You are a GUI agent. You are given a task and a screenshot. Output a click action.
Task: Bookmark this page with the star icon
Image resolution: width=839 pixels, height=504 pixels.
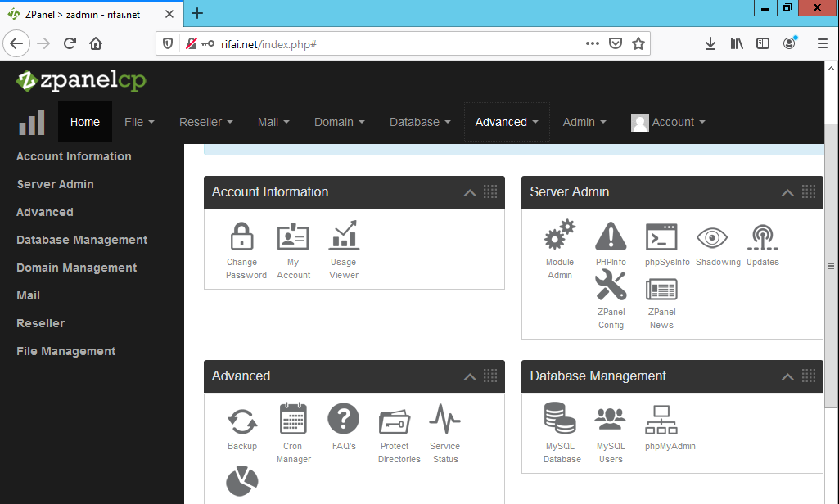pyautogui.click(x=638, y=43)
